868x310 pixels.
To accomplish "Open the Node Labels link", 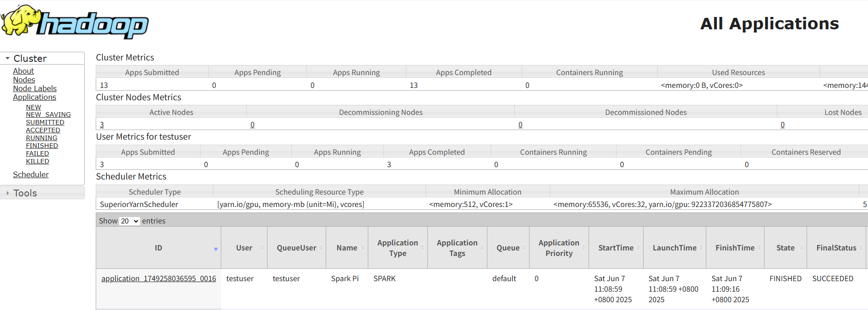I will coord(35,88).
